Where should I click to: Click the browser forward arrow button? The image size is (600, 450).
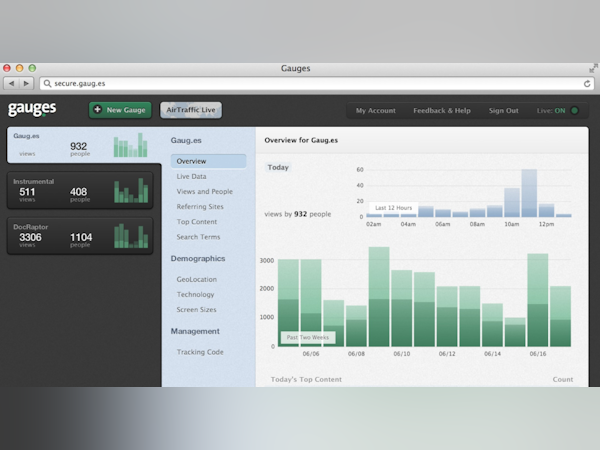click(x=26, y=83)
